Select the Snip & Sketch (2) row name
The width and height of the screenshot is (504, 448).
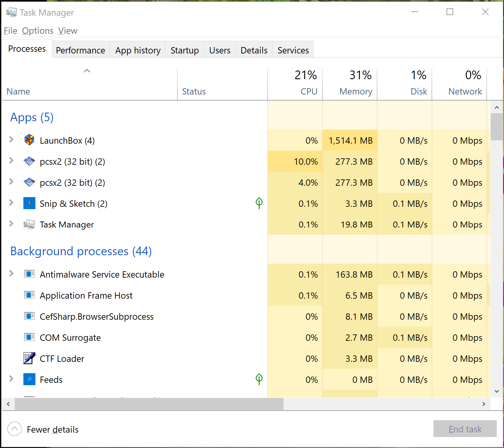pos(73,204)
